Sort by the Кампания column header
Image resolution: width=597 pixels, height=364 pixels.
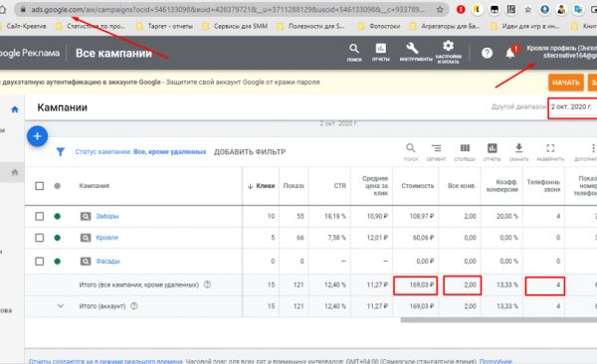pos(95,186)
